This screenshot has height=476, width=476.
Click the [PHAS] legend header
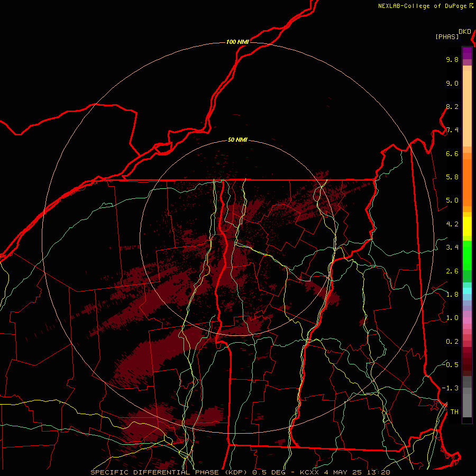[447, 36]
